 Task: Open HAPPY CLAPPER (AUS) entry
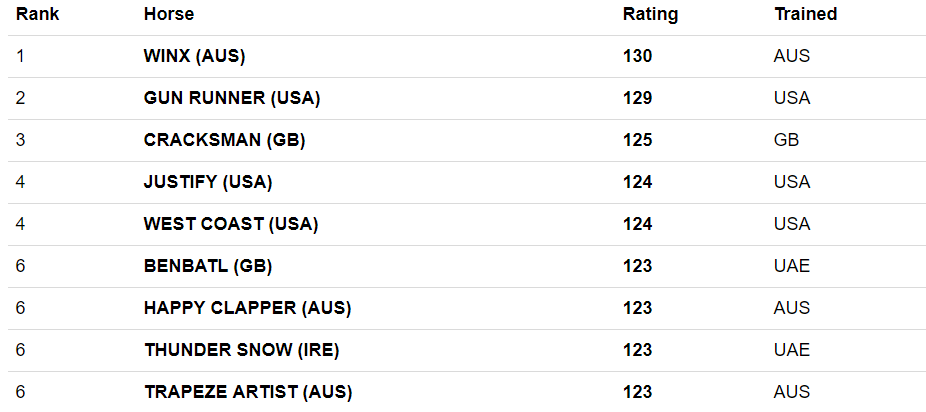pos(247,308)
